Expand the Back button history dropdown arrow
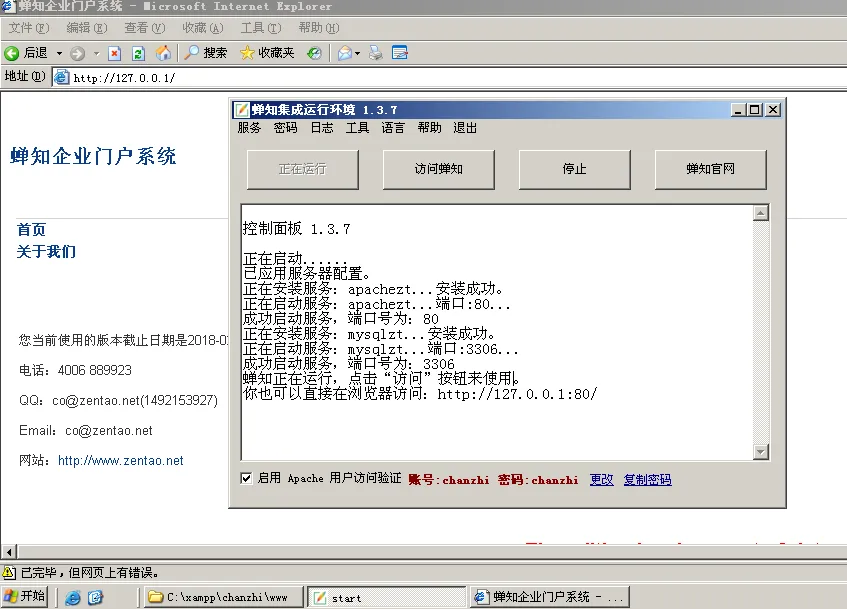Viewport: 847px width, 609px height. [x=59, y=53]
